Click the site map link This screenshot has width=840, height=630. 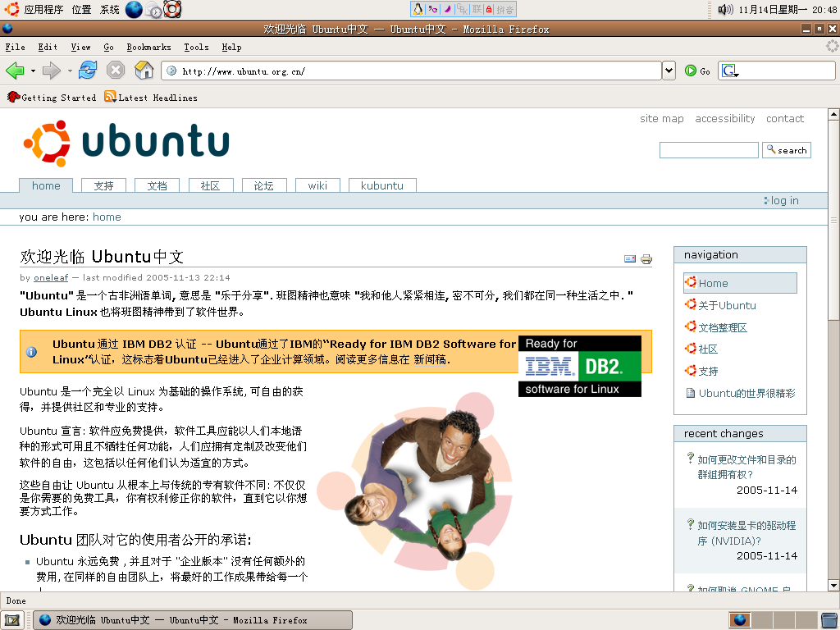tap(662, 118)
